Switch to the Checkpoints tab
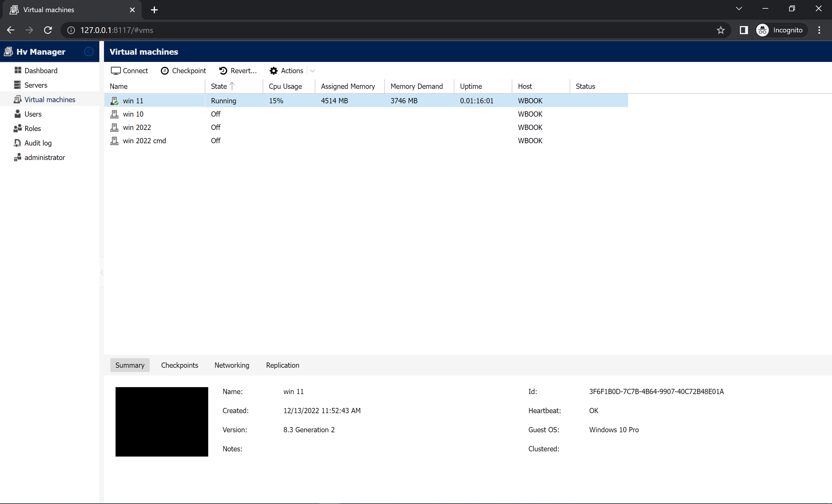This screenshot has width=832, height=504. pos(179,365)
